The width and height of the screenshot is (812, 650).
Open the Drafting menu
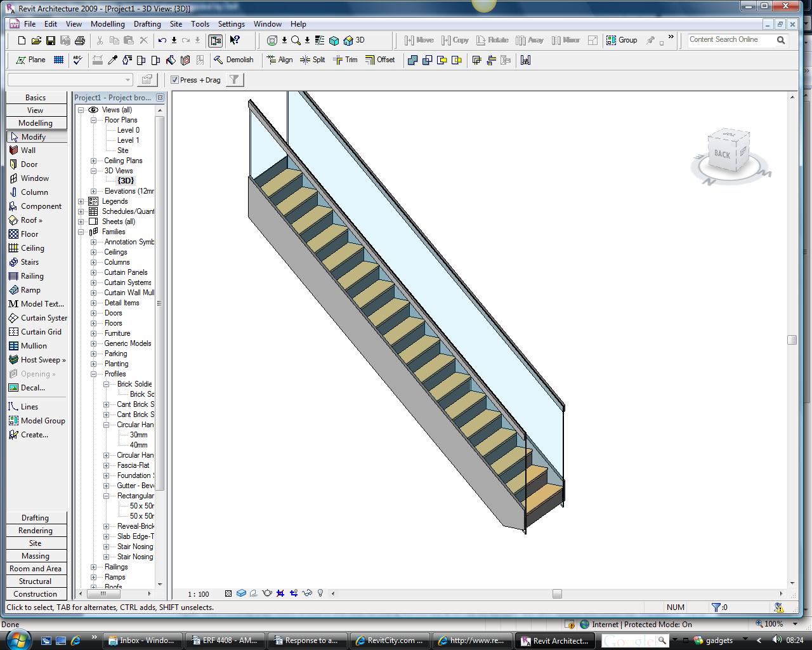pyautogui.click(x=147, y=24)
